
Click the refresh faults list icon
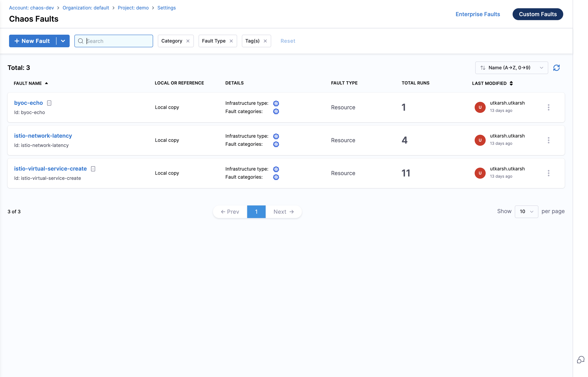coord(556,68)
